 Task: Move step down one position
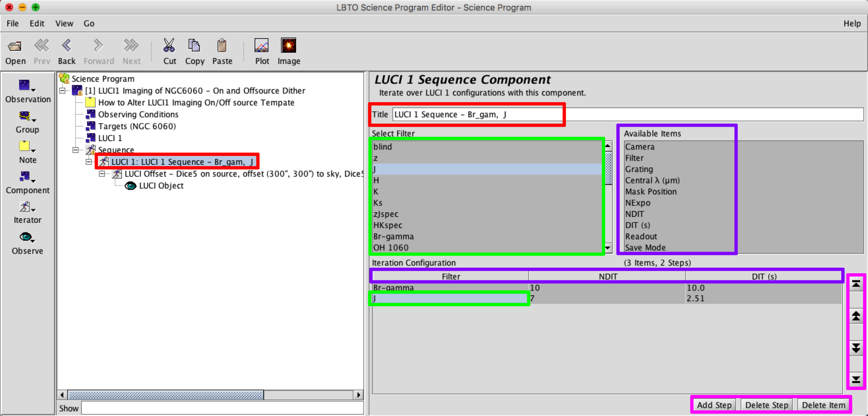856,348
